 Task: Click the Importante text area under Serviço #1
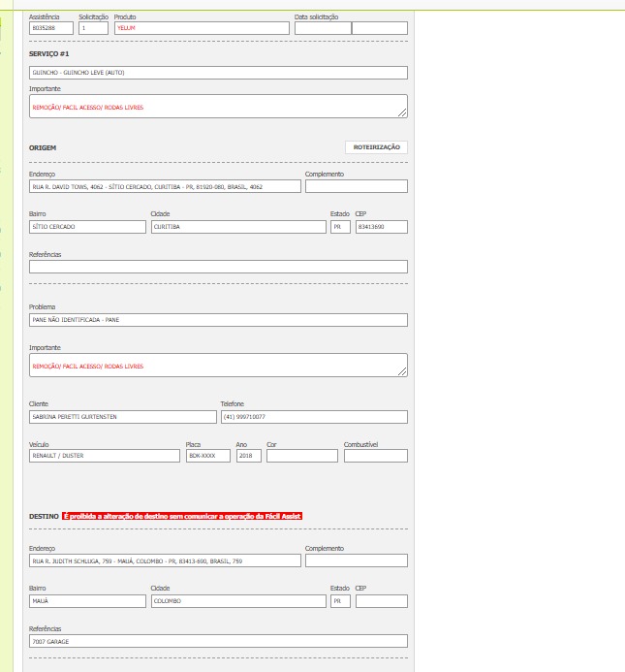(x=218, y=107)
